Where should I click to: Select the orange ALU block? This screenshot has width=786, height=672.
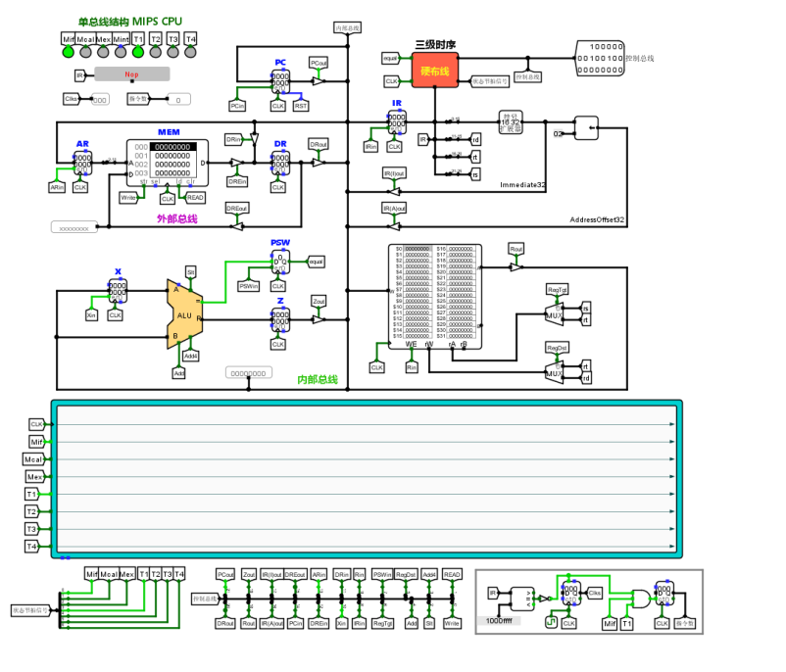tap(184, 314)
